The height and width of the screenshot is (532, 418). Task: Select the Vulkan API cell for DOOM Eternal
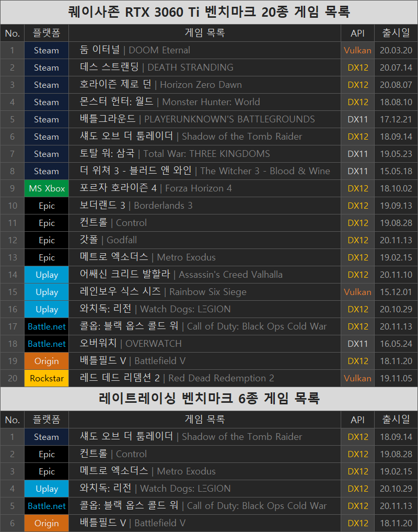pos(357,50)
